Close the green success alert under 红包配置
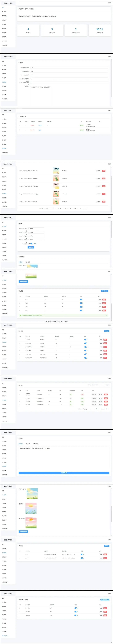 [107, 315]
